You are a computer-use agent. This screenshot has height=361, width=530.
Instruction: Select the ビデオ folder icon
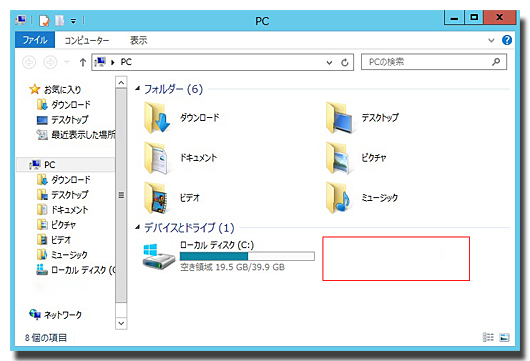click(156, 198)
